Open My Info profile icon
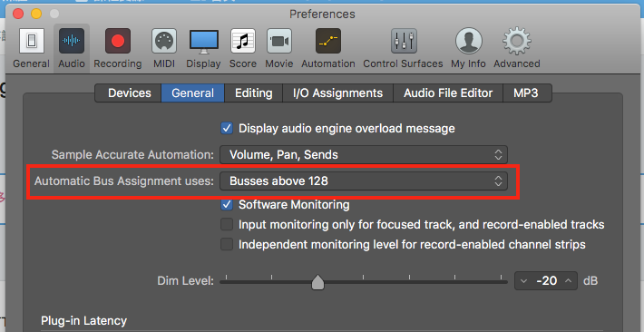644x332 pixels. tap(469, 41)
